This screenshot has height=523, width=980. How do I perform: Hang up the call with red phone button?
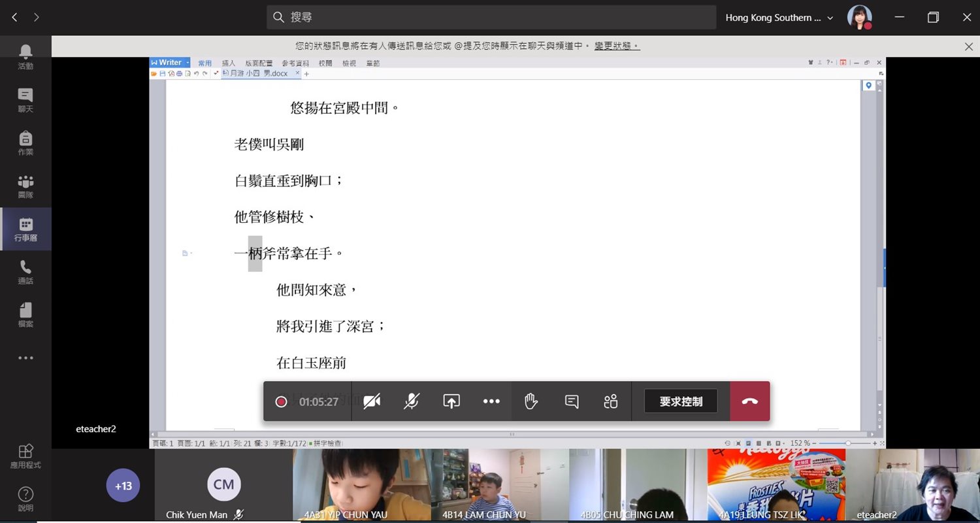pos(750,401)
